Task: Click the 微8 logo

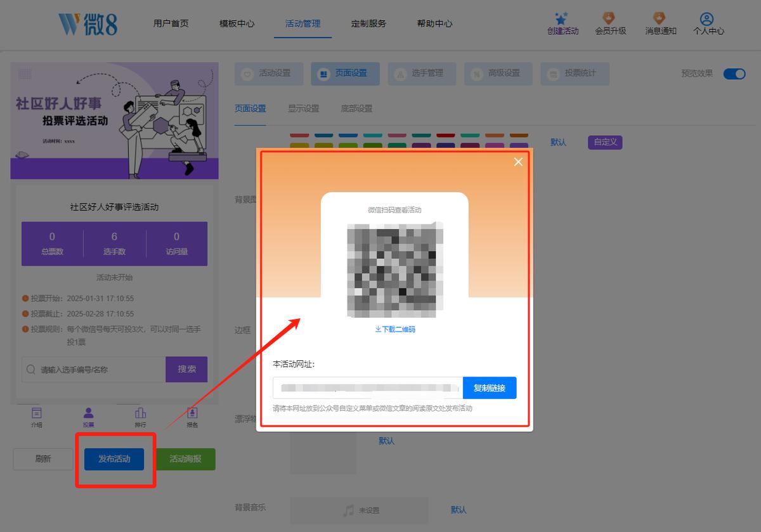Action: (88, 24)
